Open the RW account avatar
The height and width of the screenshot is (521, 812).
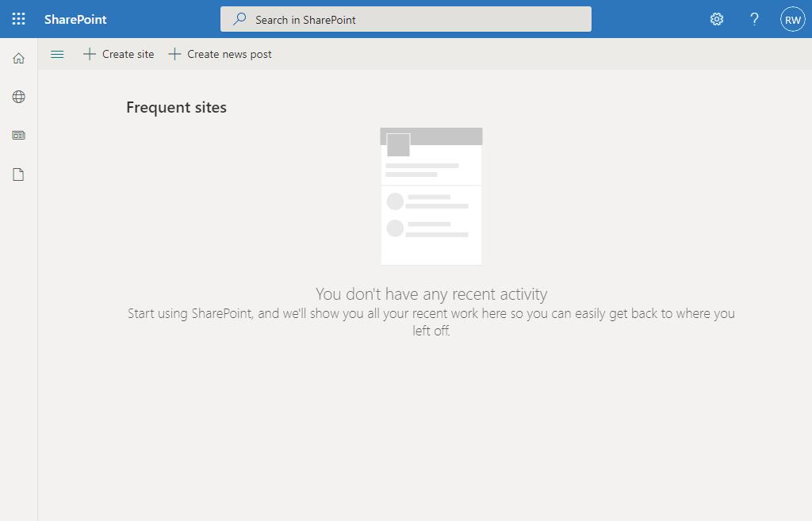coord(793,19)
